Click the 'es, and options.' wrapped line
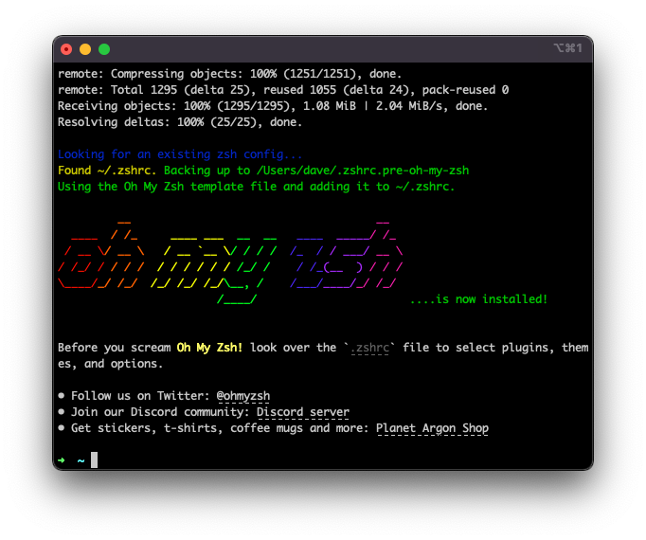This screenshot has width=646, height=540. tap(110, 364)
